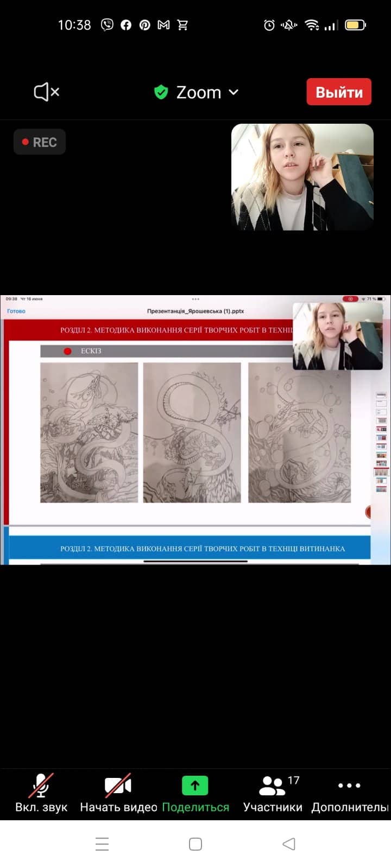
Task: Turn on camera with Начать видео
Action: [118, 793]
